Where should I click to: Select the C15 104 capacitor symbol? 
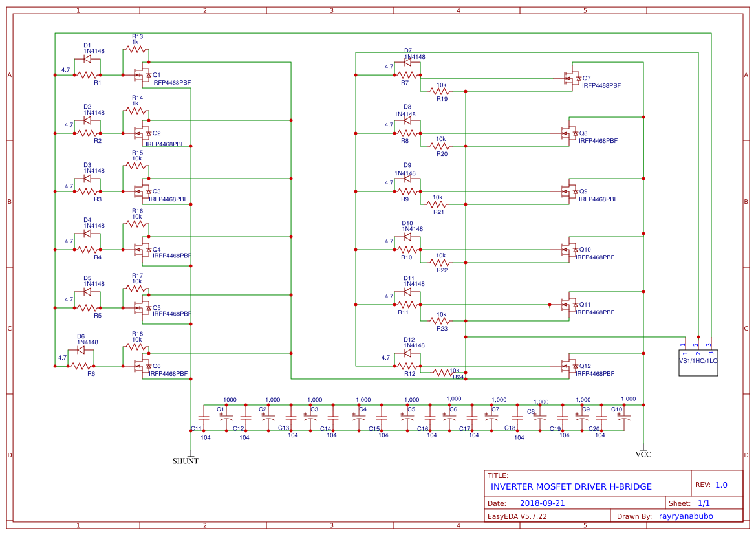tap(382, 419)
